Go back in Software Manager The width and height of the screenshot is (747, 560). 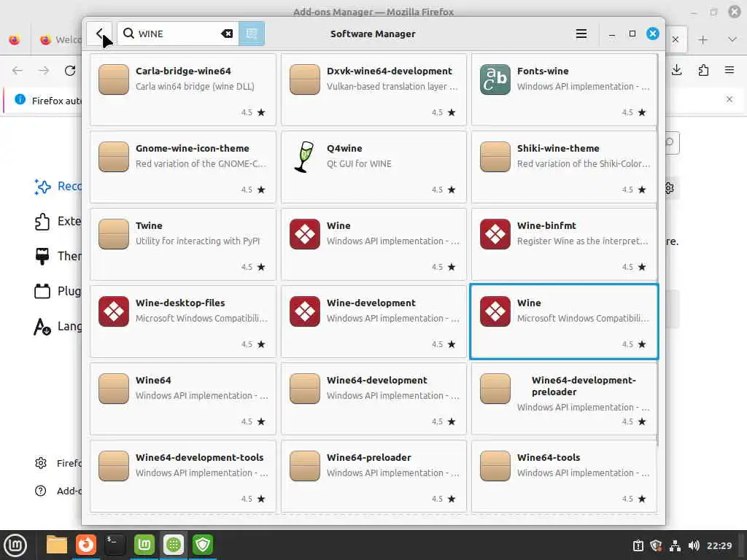(x=99, y=34)
